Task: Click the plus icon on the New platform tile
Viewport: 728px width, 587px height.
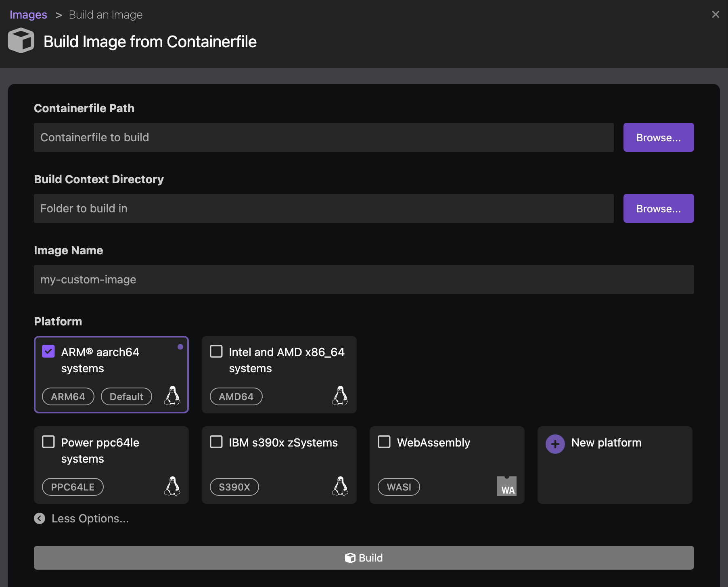Action: pos(555,444)
